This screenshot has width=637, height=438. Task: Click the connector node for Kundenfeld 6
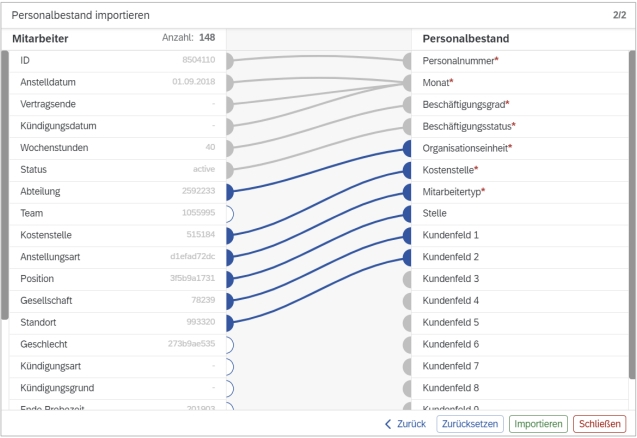click(x=408, y=344)
